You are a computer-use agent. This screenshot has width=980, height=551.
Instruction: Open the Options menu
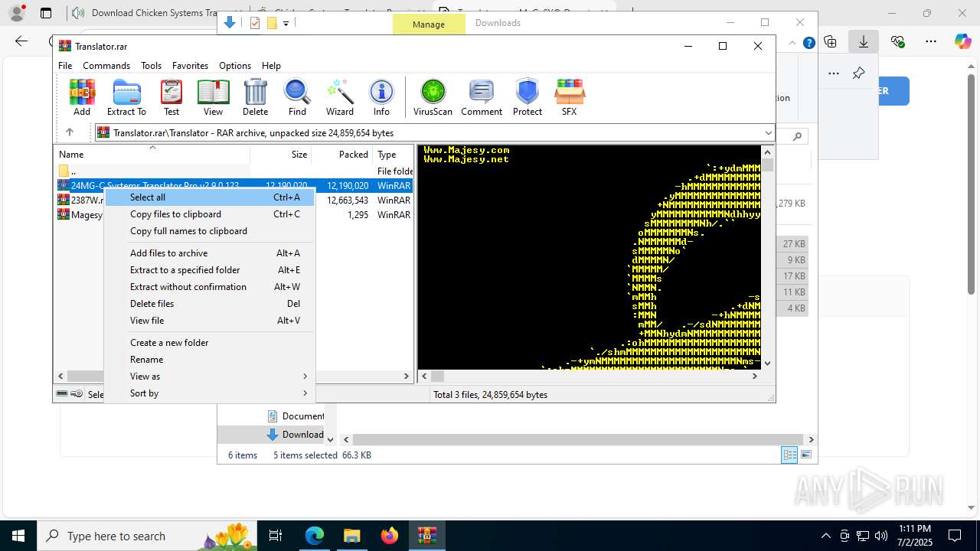[235, 66]
